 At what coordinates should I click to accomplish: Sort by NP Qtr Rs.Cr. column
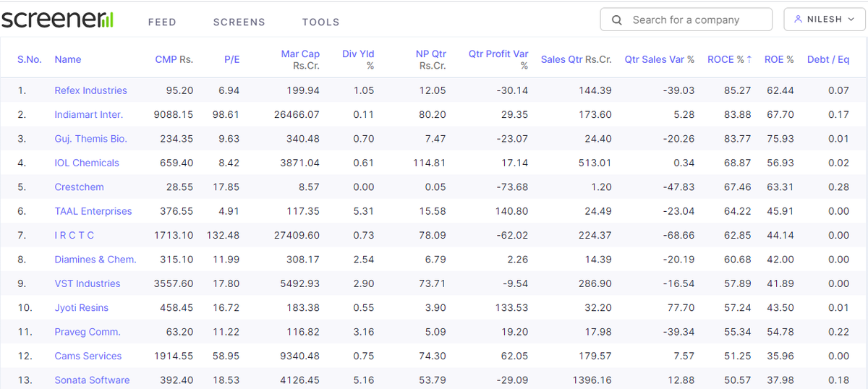pyautogui.click(x=431, y=59)
